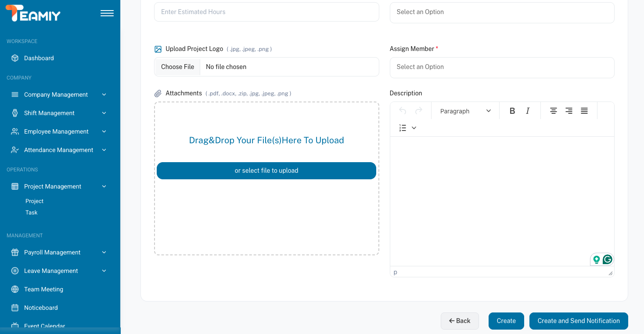This screenshot has height=334, width=644.
Task: Toggle bold formatting in Description editor
Action: 512,111
